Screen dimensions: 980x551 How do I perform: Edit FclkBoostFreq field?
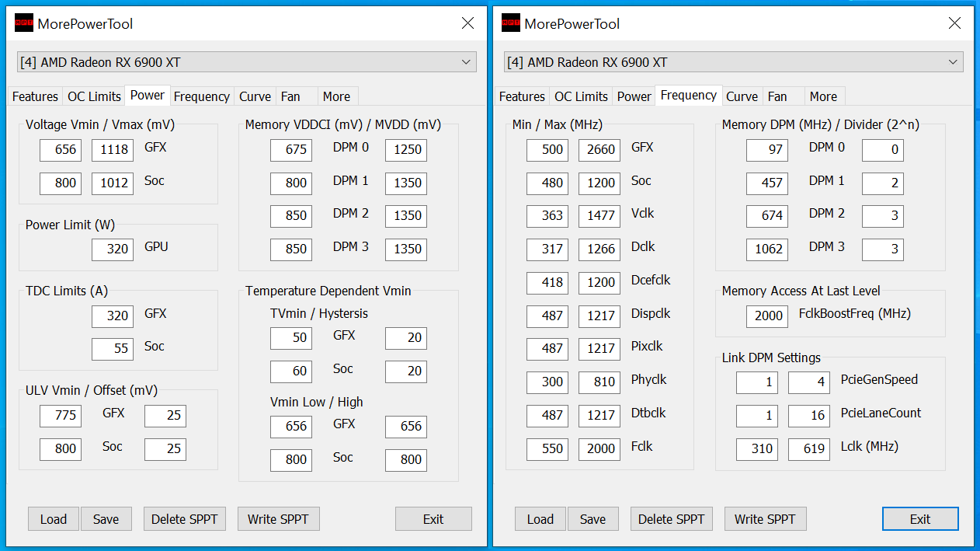coord(767,316)
